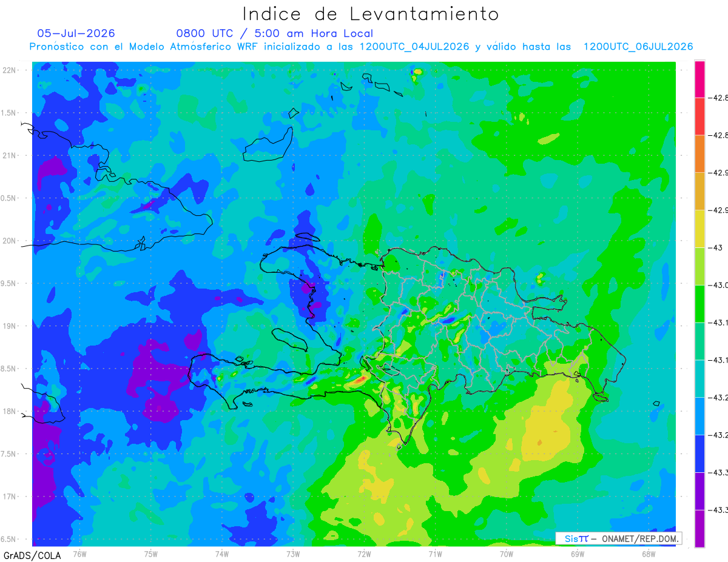This screenshot has width=728, height=562.
Task: Click the 'Indice de Levantamiento' map title
Action: (371, 13)
